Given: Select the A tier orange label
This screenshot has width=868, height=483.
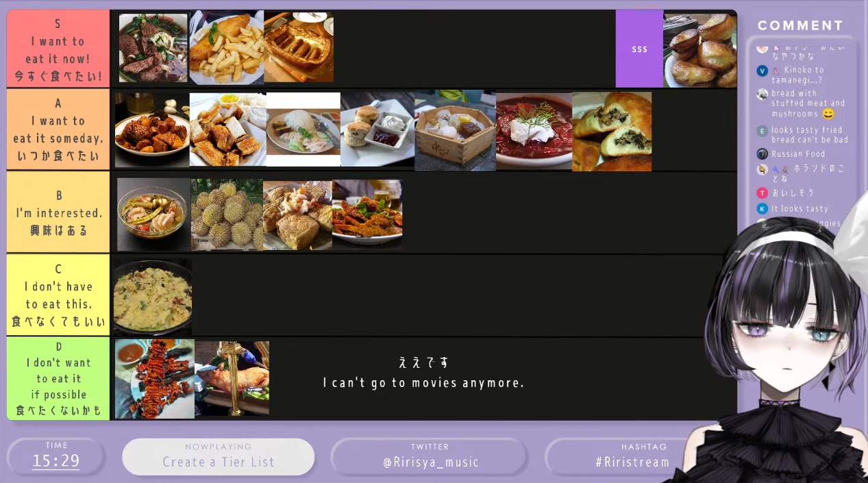Looking at the screenshot, I should (58, 129).
